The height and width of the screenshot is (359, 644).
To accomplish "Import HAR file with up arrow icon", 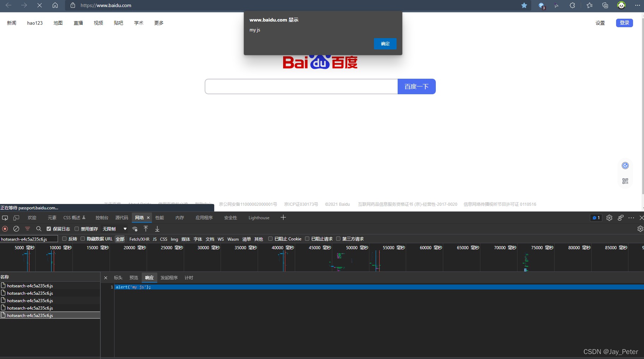I will (146, 229).
